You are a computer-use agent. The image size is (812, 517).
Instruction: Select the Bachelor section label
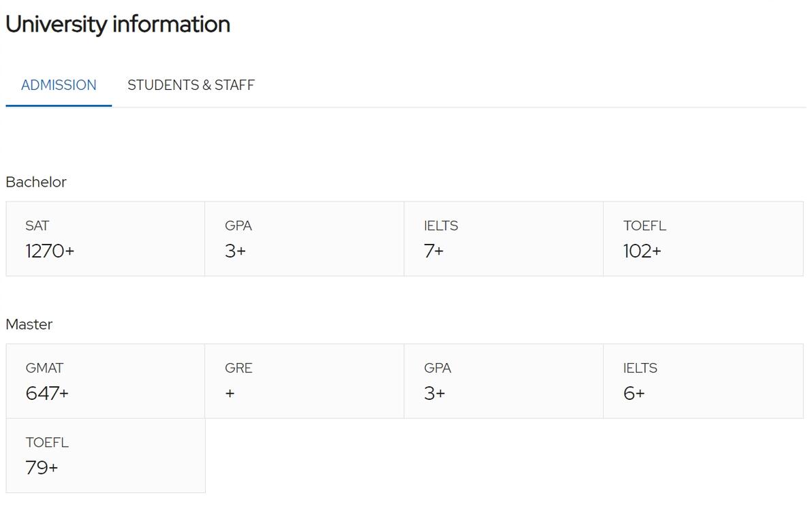click(36, 182)
